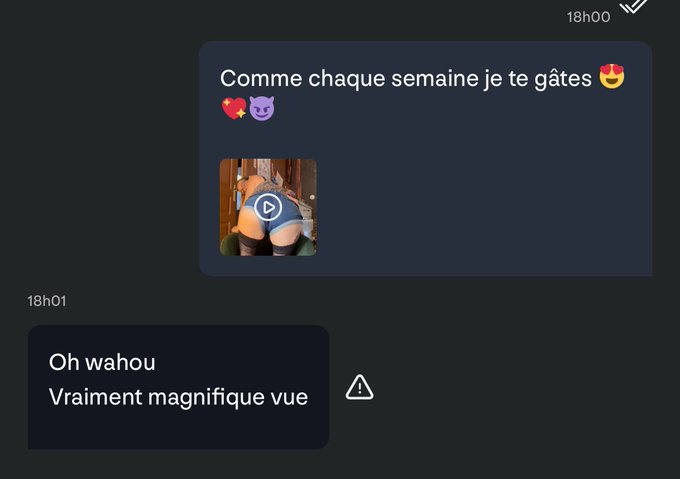This screenshot has width=680, height=479.
Task: Click the word "vue" in the reply
Action: coord(289,398)
